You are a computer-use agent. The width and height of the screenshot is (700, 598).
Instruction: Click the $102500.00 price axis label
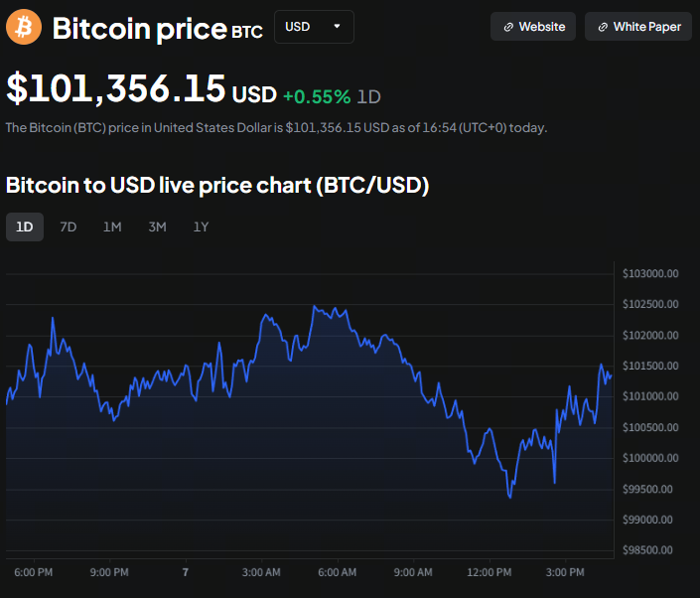click(649, 304)
